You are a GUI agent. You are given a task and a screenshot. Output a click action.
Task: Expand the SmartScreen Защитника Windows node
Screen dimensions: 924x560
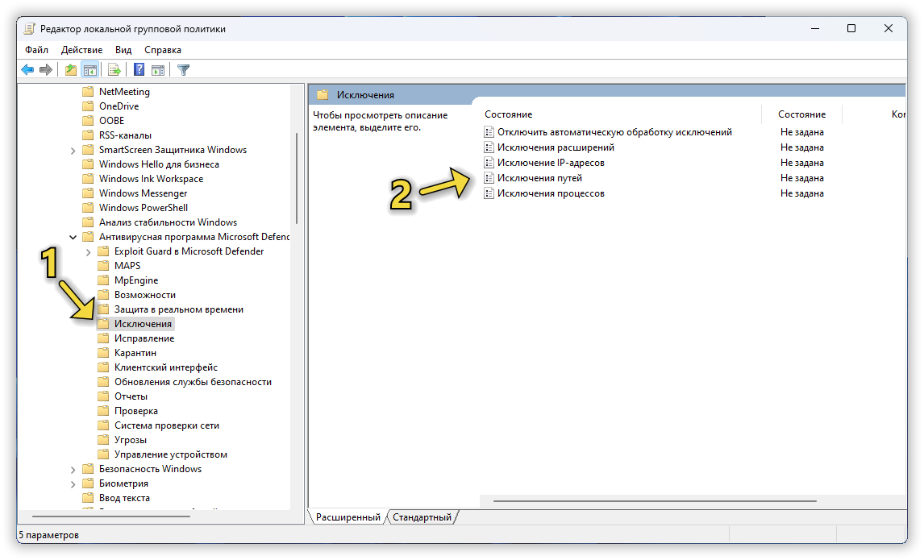point(73,150)
